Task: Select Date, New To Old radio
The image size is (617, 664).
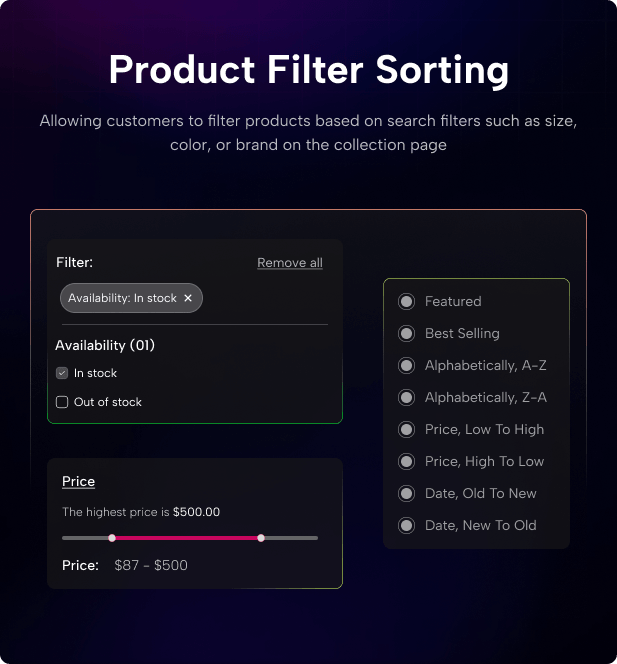Action: coord(406,526)
